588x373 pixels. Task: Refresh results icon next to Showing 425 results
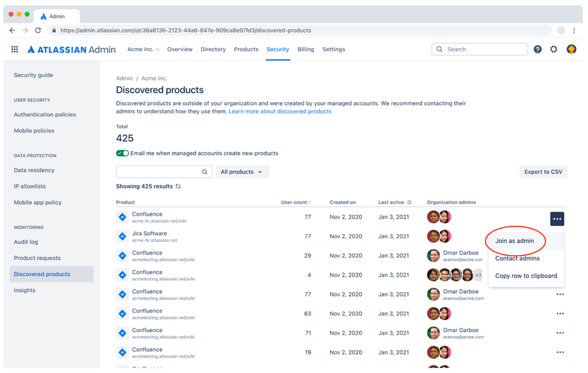tap(178, 186)
